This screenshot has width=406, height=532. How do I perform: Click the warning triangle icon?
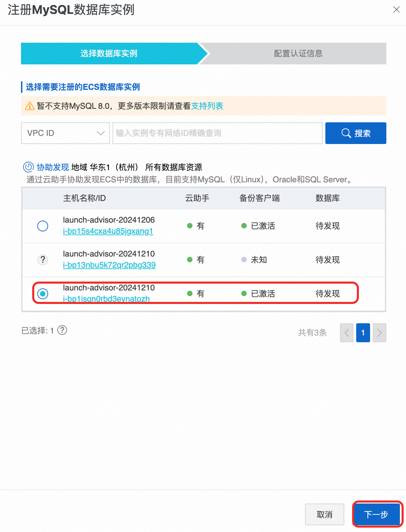tap(30, 106)
